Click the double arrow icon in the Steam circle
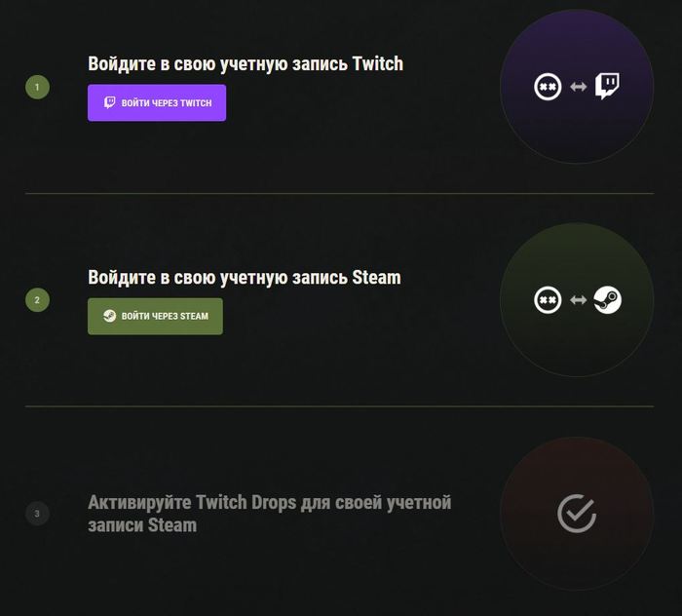This screenshot has width=682, height=616. pyautogui.click(x=578, y=300)
